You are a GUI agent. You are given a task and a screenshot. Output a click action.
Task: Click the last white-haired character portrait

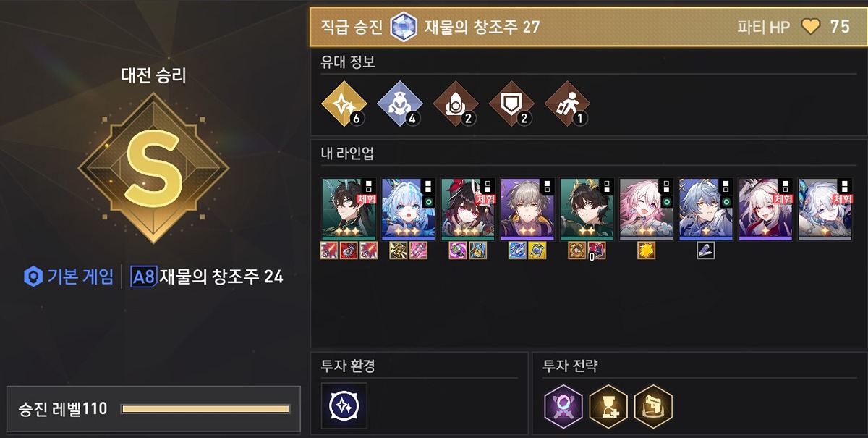coord(825,209)
